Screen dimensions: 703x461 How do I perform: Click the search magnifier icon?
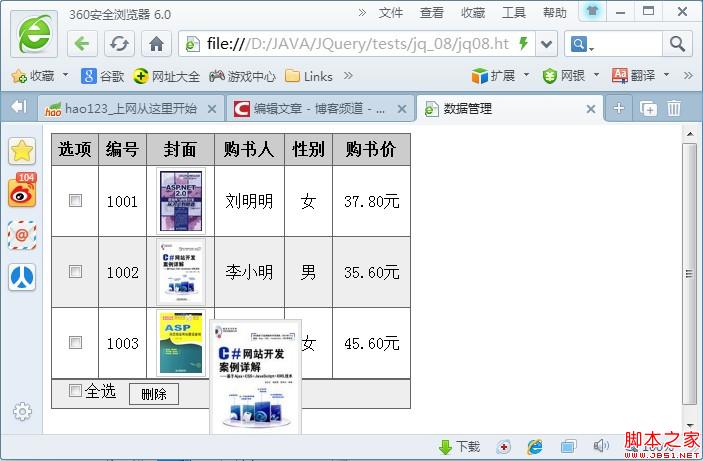point(677,44)
